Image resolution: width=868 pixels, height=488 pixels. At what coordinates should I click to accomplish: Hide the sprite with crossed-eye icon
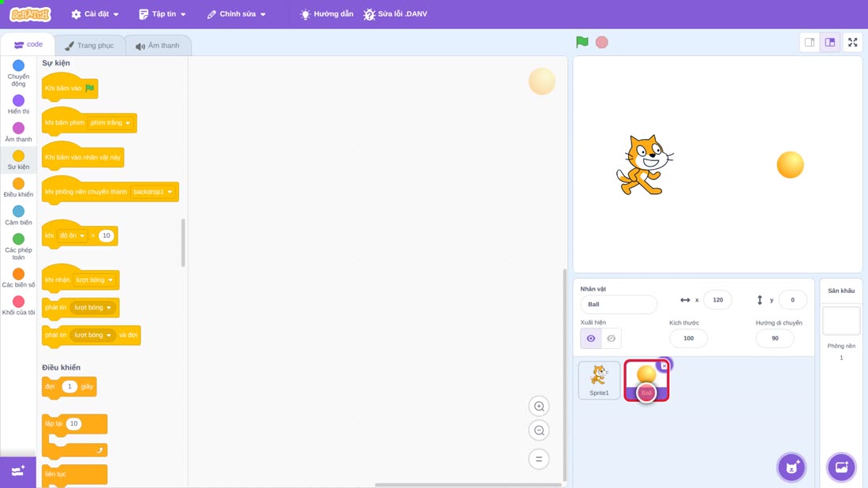[611, 339]
